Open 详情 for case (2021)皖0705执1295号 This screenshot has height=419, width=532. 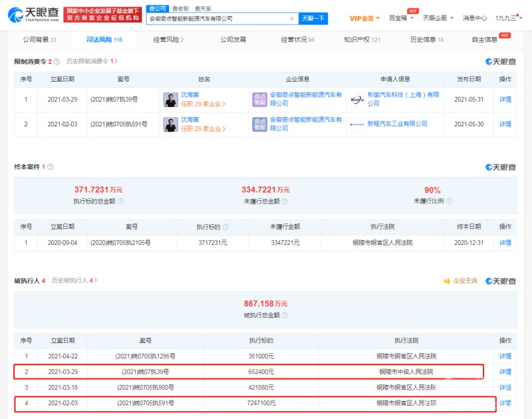pyautogui.click(x=505, y=356)
